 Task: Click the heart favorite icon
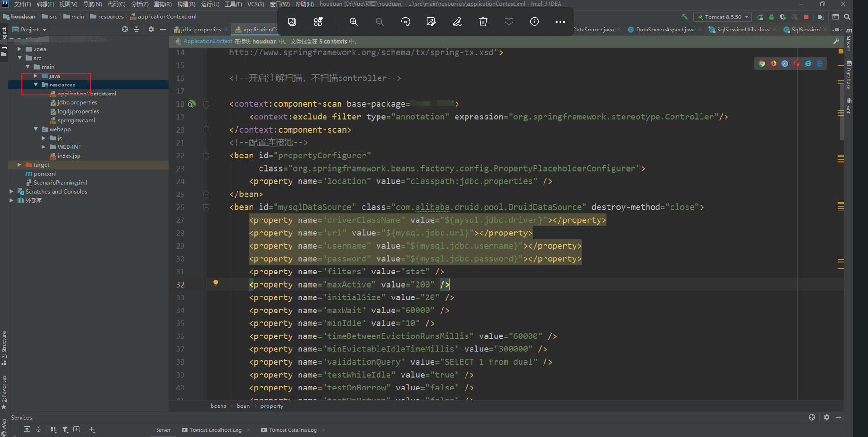tap(509, 22)
